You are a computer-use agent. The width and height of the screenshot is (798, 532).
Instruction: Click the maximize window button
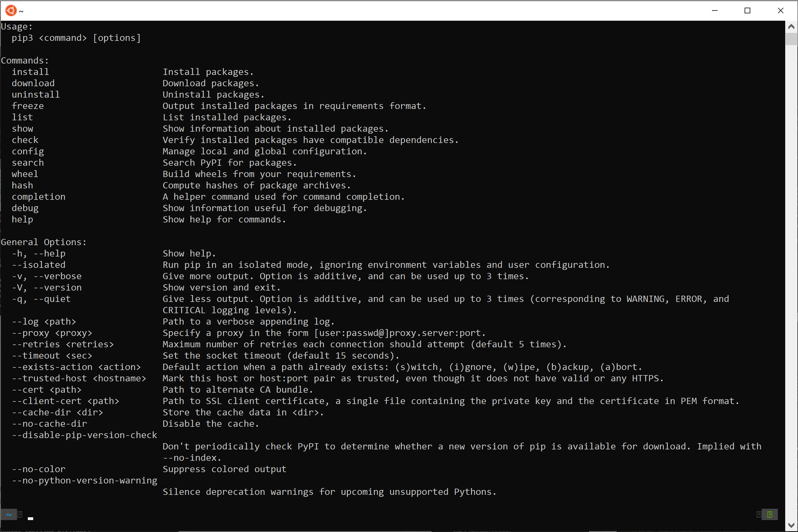point(747,10)
